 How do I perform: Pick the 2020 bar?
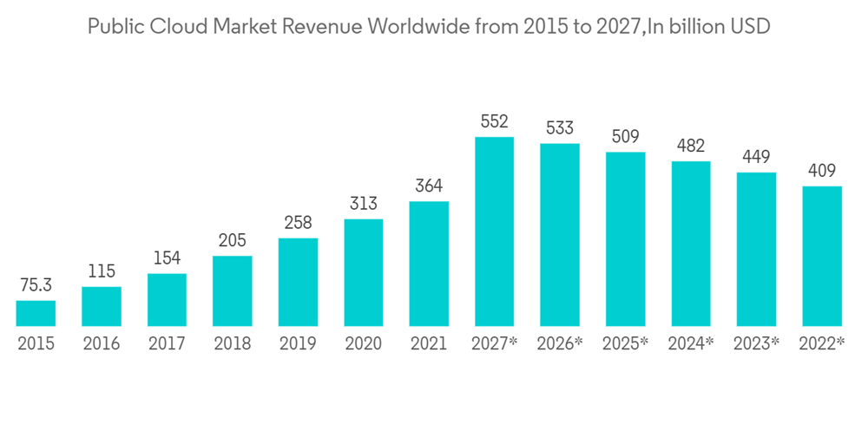tap(364, 272)
